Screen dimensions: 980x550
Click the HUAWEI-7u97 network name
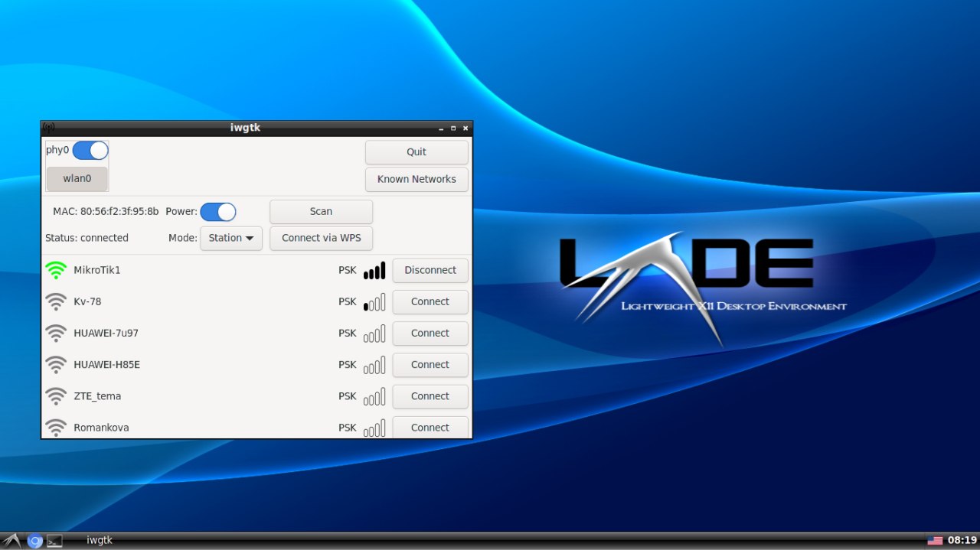click(x=106, y=334)
